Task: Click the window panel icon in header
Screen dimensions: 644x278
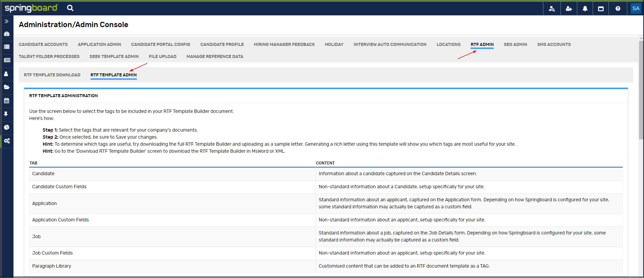Action: point(601,9)
